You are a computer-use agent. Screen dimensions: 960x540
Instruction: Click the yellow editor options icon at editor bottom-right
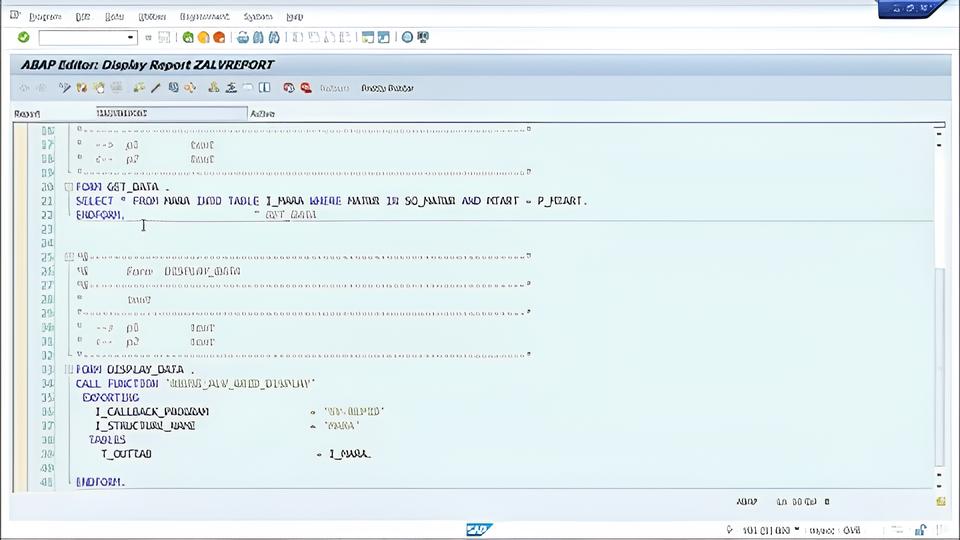coord(941,501)
